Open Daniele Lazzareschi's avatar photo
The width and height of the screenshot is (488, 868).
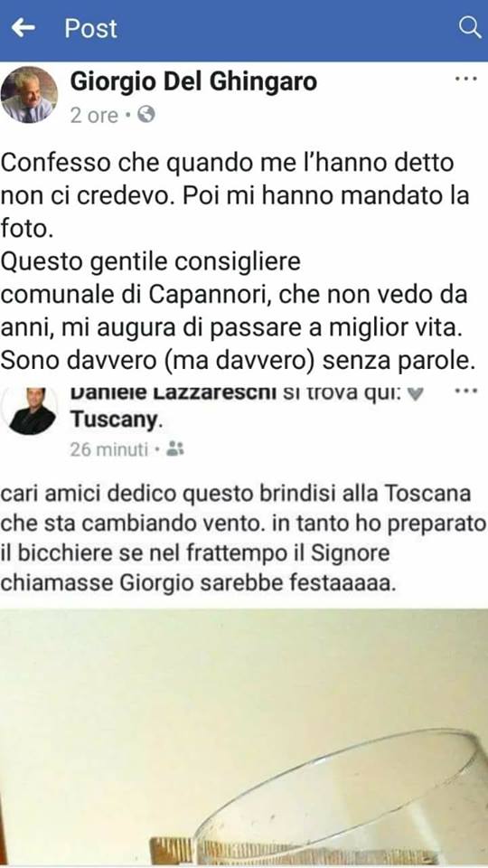[x=33, y=412]
